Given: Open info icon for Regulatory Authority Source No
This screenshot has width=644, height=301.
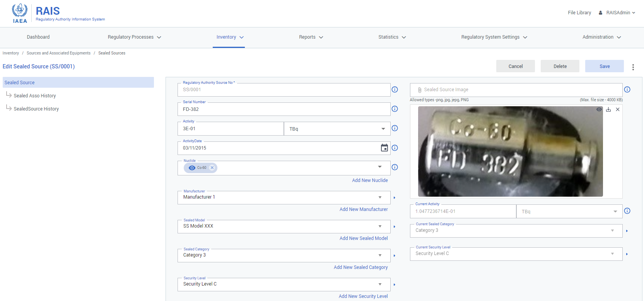Looking at the screenshot, I should click(x=395, y=90).
